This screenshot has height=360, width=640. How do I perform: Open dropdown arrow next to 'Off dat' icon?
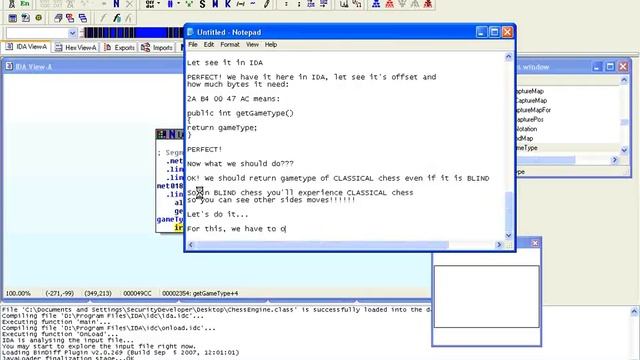[x=158, y=4]
